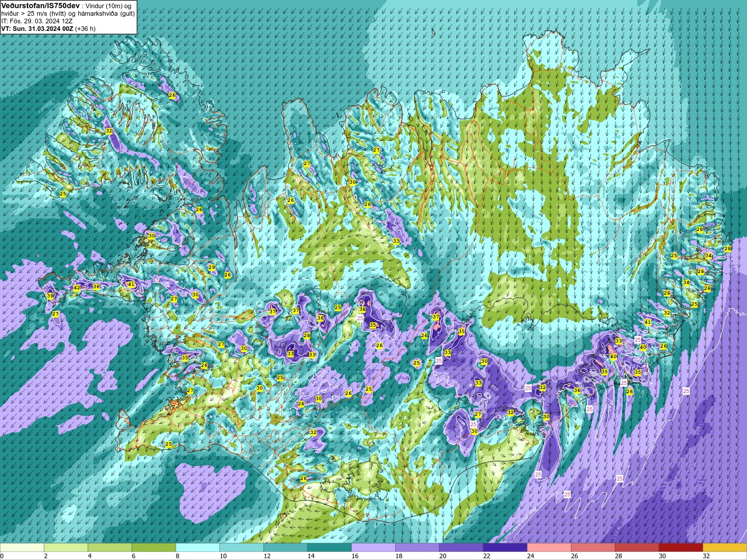Viewport: 747px width, 560px height.
Task: Click the 'IT: Fös. 29. 03. 2024 12Z' line
Action: [x=37, y=21]
